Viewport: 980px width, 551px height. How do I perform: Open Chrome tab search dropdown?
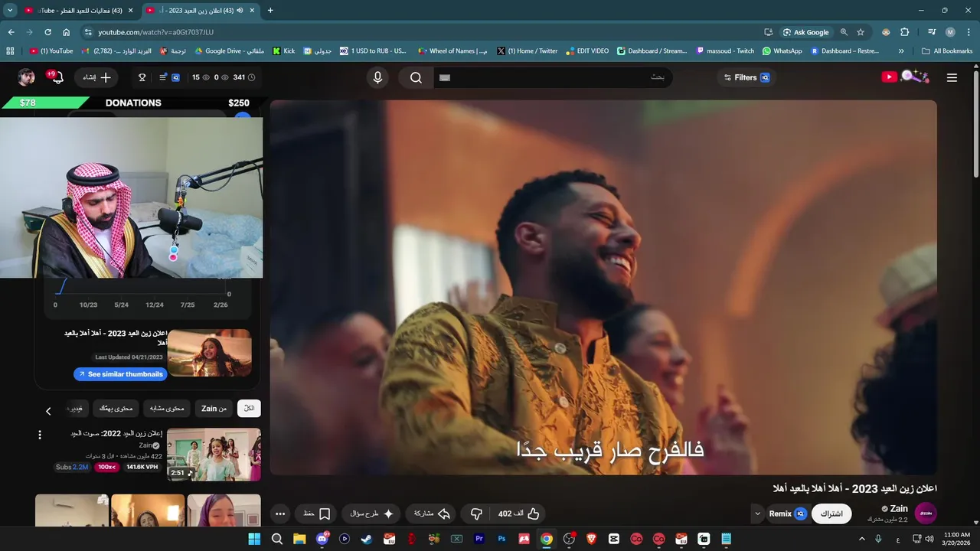(x=10, y=11)
